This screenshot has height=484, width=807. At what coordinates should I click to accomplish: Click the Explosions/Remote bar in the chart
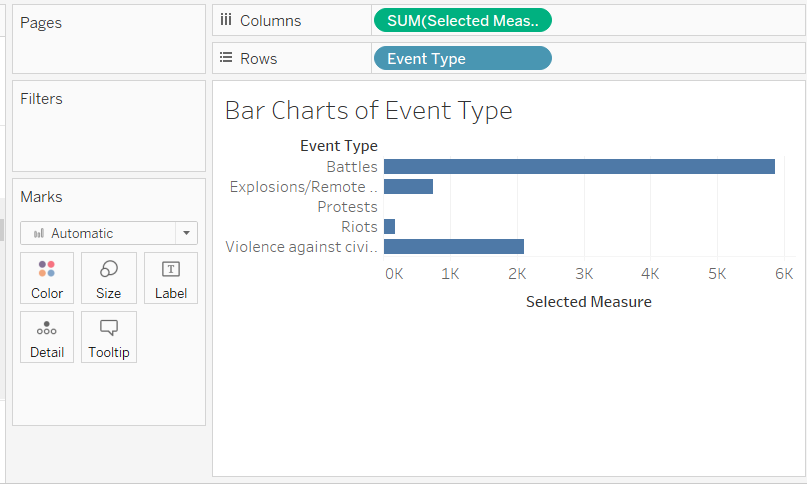(408, 187)
